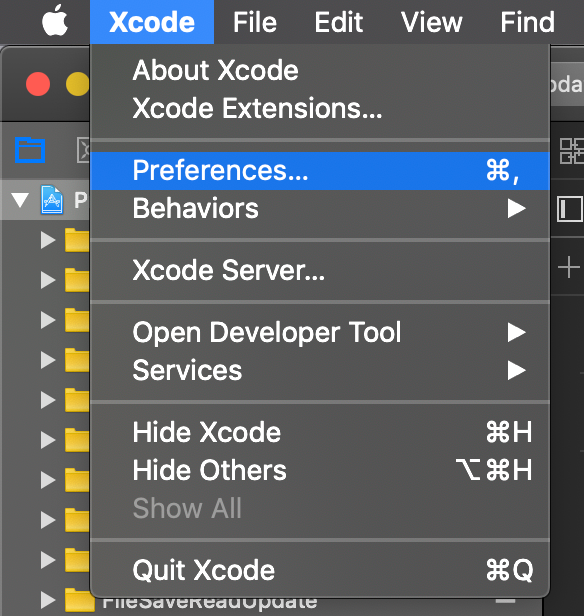
Task: Collapse the project root disclosure triangle
Action: coord(20,200)
